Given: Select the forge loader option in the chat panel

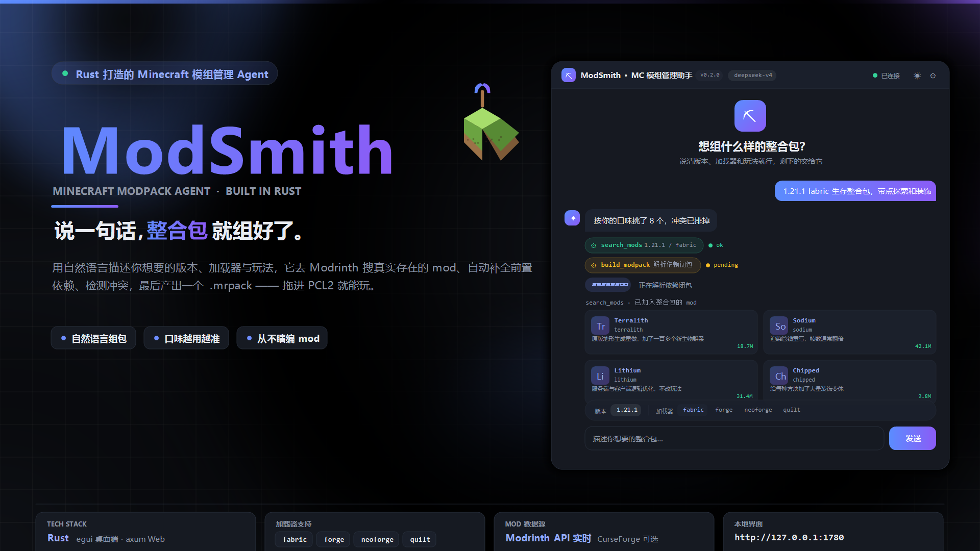Looking at the screenshot, I should tap(724, 410).
